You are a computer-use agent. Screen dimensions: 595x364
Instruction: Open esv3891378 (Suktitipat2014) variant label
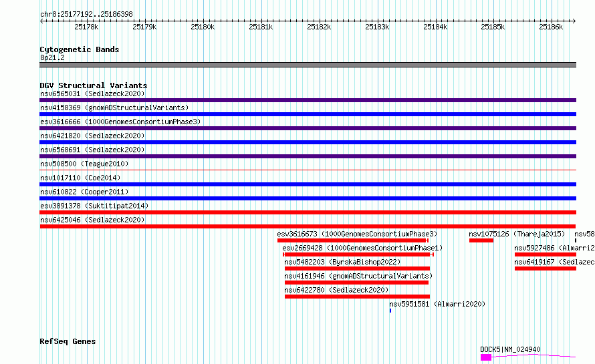pos(94,206)
